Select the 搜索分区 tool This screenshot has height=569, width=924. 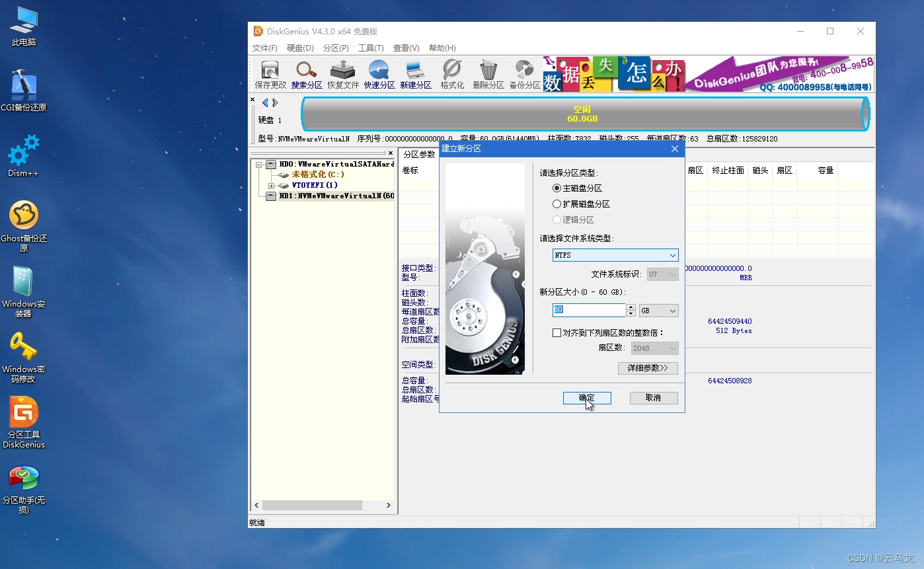(x=306, y=74)
